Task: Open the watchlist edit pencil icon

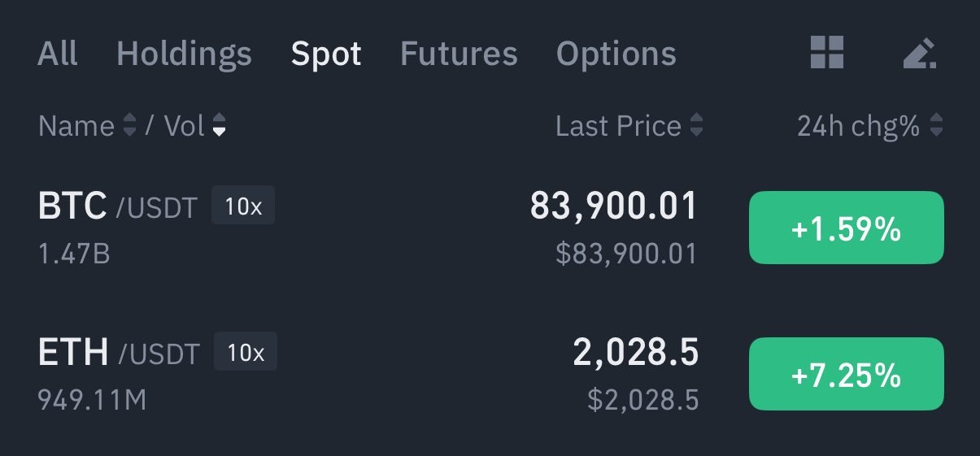Action: coord(919,54)
